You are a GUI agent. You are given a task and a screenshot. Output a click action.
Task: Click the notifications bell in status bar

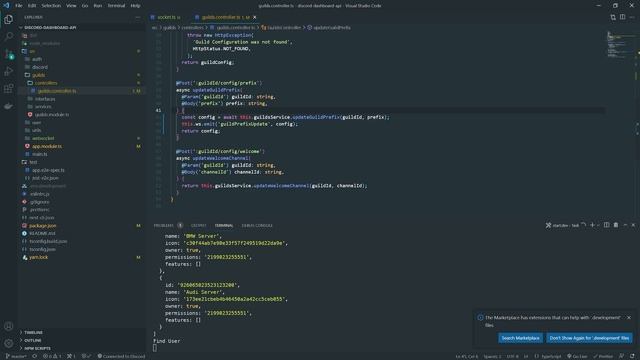(631, 356)
